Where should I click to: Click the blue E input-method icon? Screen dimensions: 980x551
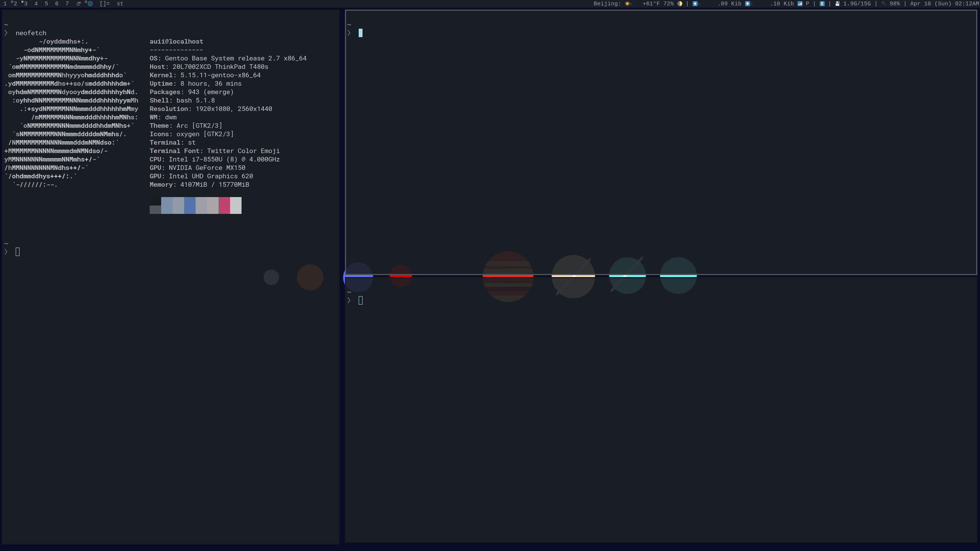pyautogui.click(x=822, y=4)
